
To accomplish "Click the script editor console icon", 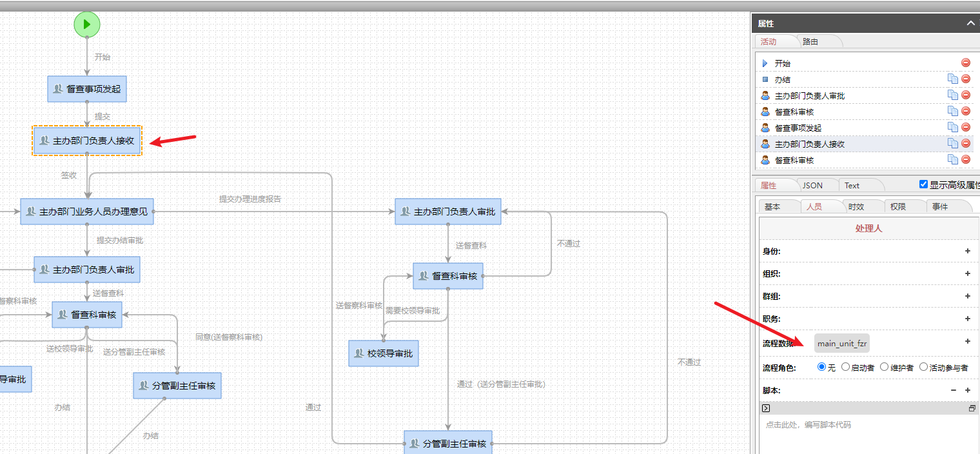I will pos(766,408).
